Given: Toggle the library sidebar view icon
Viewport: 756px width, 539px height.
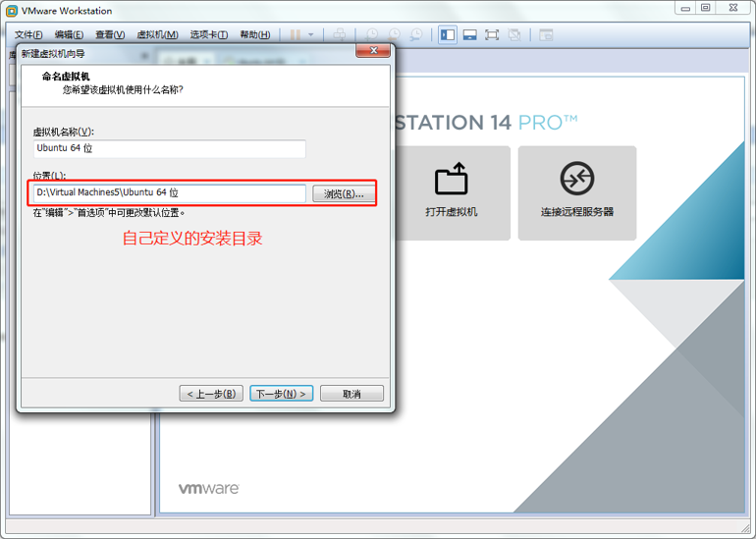Looking at the screenshot, I should (448, 34).
